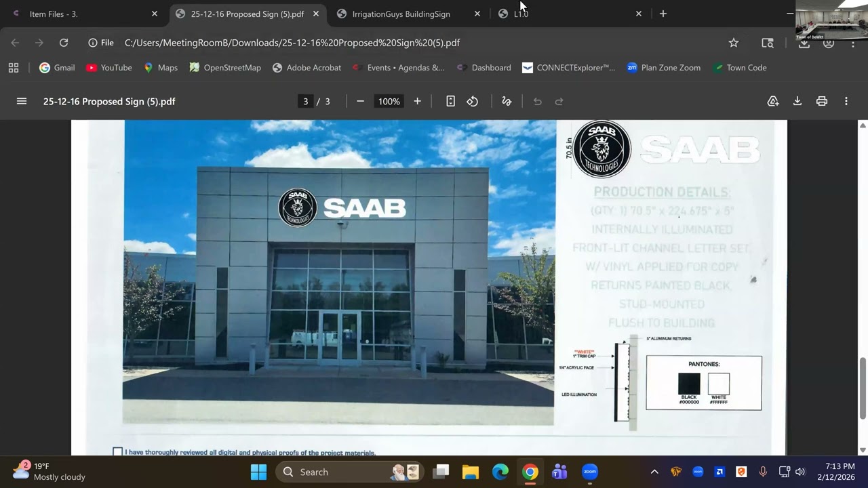Close the IrrigationGuys BuildingSign tab
The height and width of the screenshot is (488, 868).
477,14
